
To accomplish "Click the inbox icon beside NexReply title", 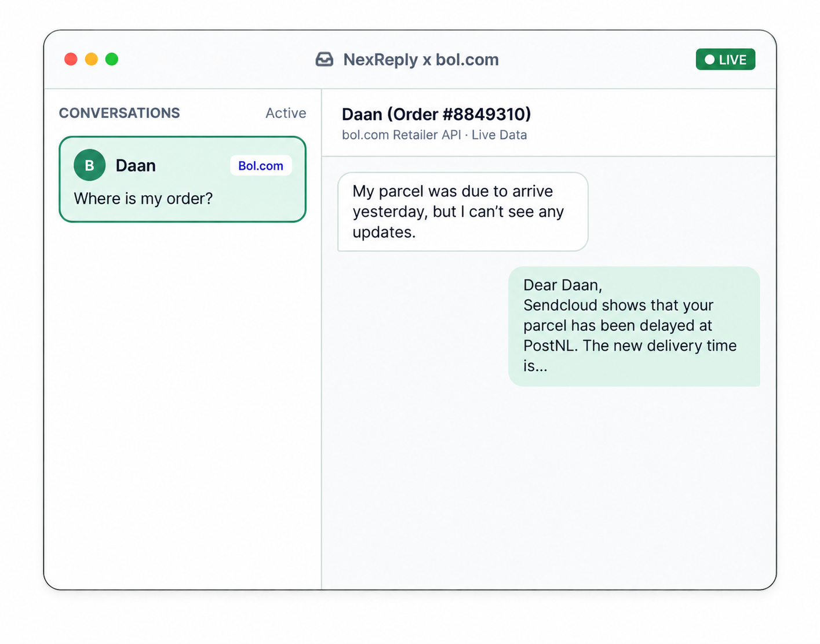I will point(325,60).
